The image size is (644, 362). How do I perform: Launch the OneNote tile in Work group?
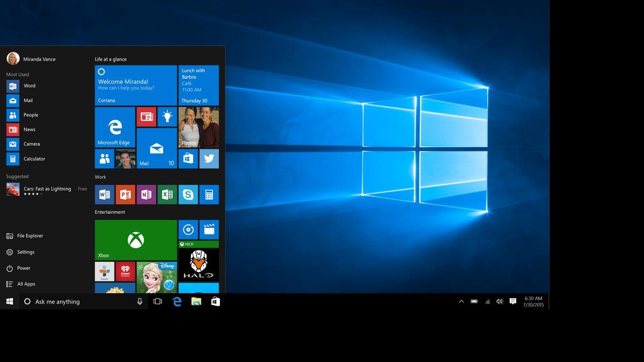(146, 194)
